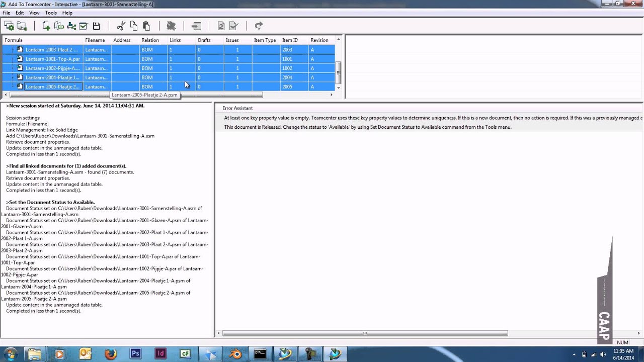
Task: Open Blender from the taskbar
Action: point(235,354)
